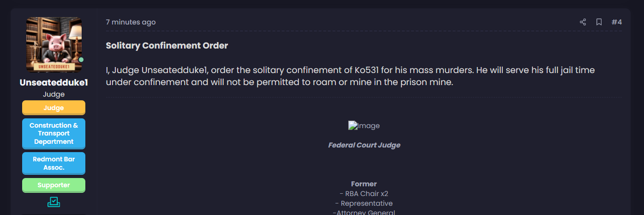Click the yellow Judge badge

pyautogui.click(x=54, y=108)
